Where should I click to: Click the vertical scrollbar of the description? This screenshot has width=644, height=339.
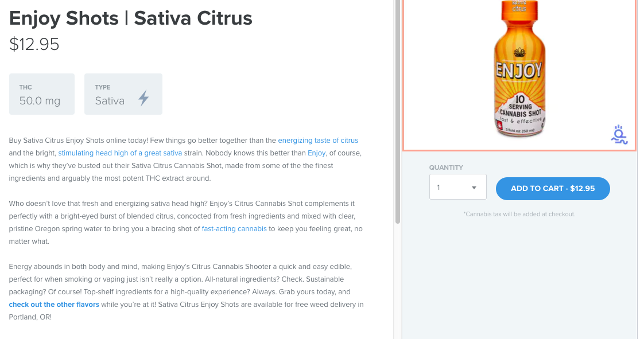(397, 112)
